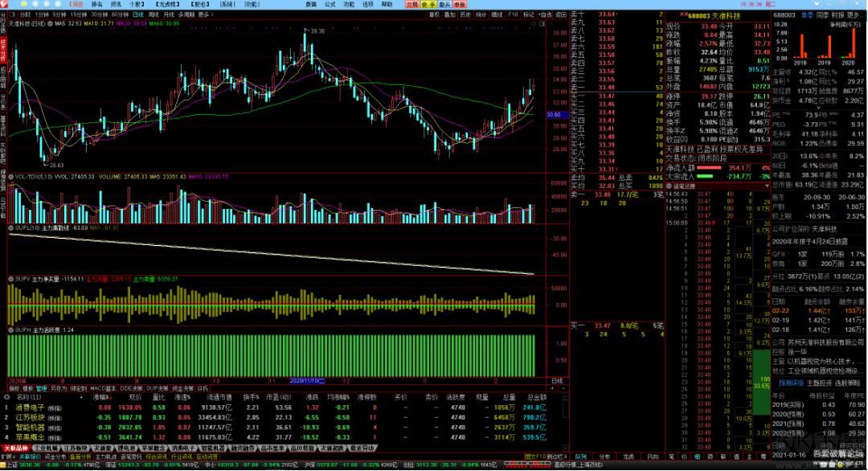The width and height of the screenshot is (868, 471).
Task: Select 同季 in the financial chart header
Action: [823, 15]
